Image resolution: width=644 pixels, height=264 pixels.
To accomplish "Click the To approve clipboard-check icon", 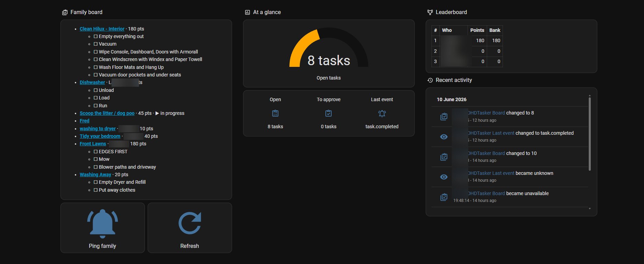I will [329, 113].
